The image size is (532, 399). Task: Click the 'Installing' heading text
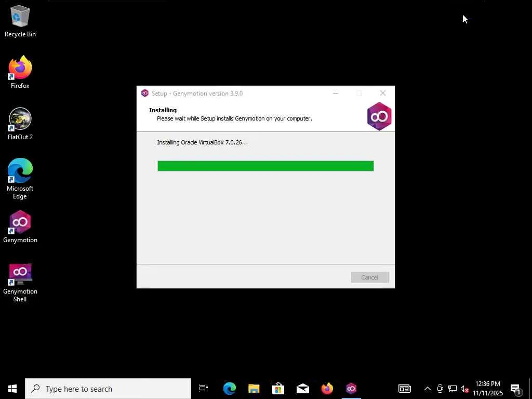click(x=163, y=110)
